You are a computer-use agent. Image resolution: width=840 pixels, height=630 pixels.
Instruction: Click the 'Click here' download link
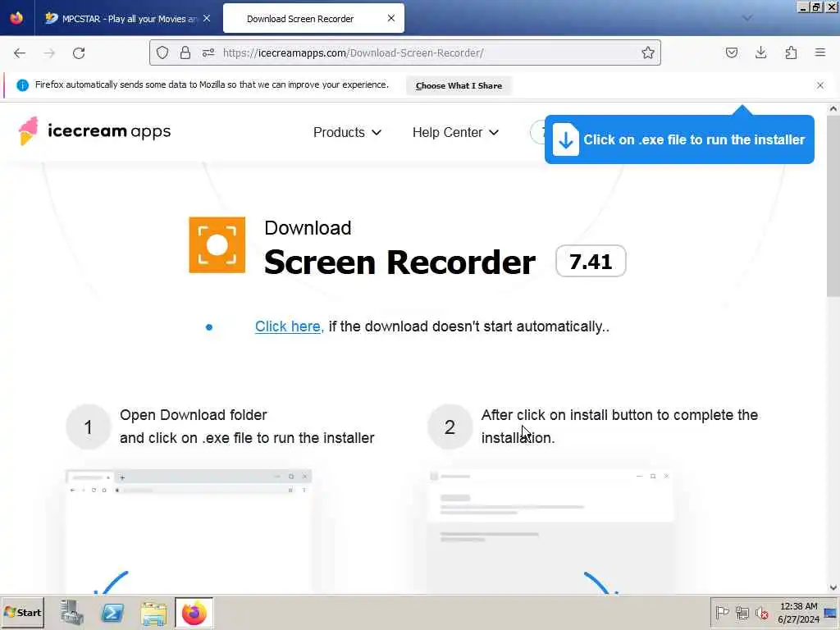[288, 326]
